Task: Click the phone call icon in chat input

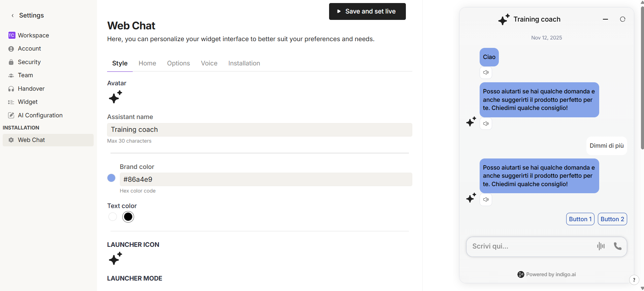Action: pyautogui.click(x=617, y=246)
